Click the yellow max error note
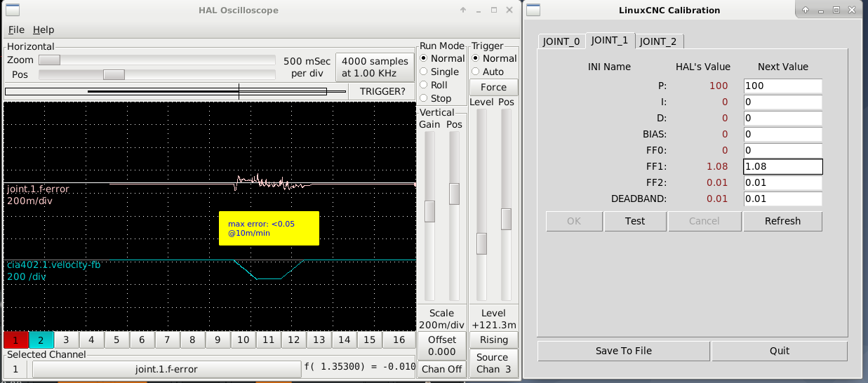 point(269,229)
